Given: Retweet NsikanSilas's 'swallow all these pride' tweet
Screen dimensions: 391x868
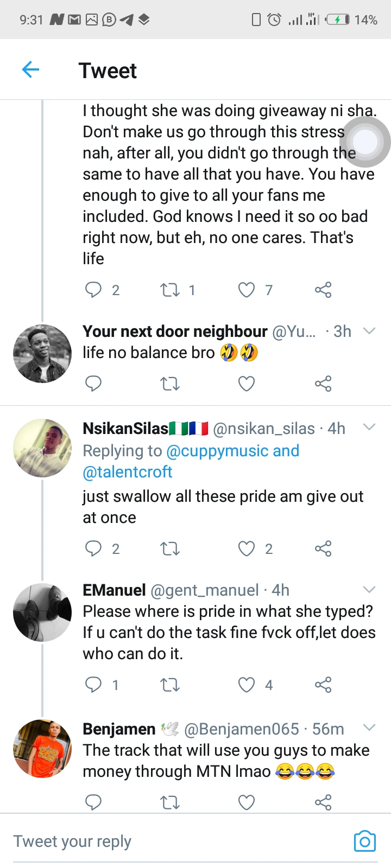Looking at the screenshot, I should click(x=170, y=549).
